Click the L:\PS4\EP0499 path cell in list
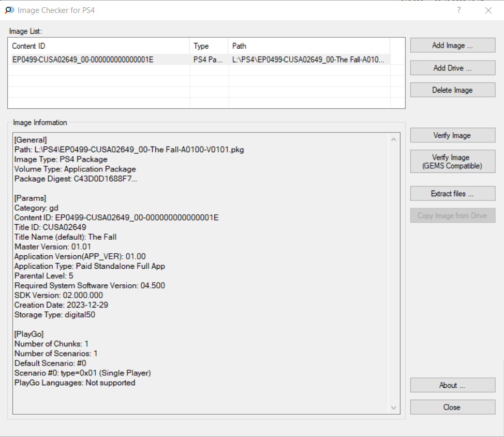This screenshot has width=504, height=437. (x=308, y=60)
